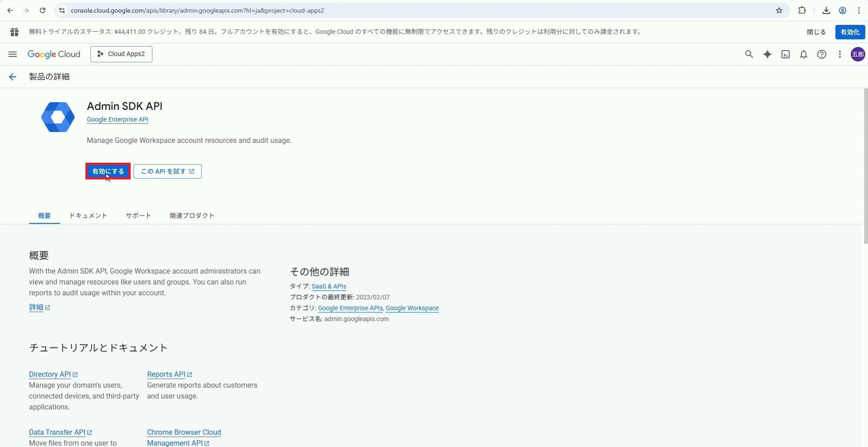868x447 pixels.
Task: Click the back arrow beside 製品の詳細
Action: tap(13, 77)
